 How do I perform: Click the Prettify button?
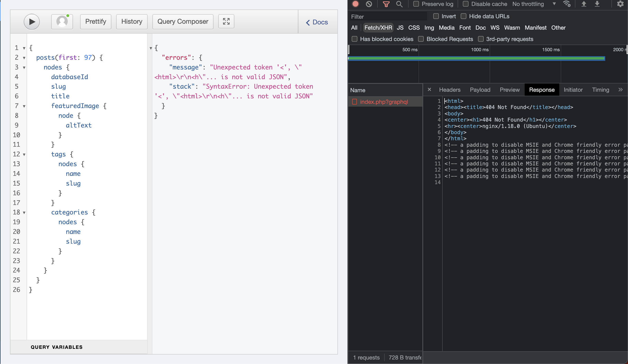[x=96, y=22]
